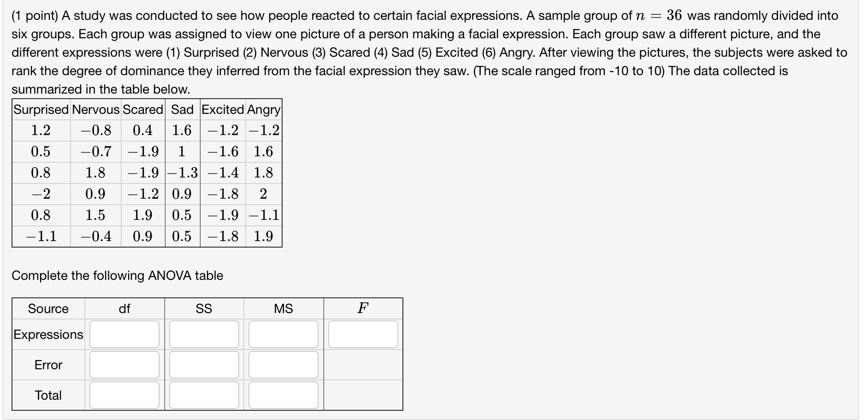868x420 pixels.
Task: Click the SS input field for Expressions row
Action: (203, 334)
